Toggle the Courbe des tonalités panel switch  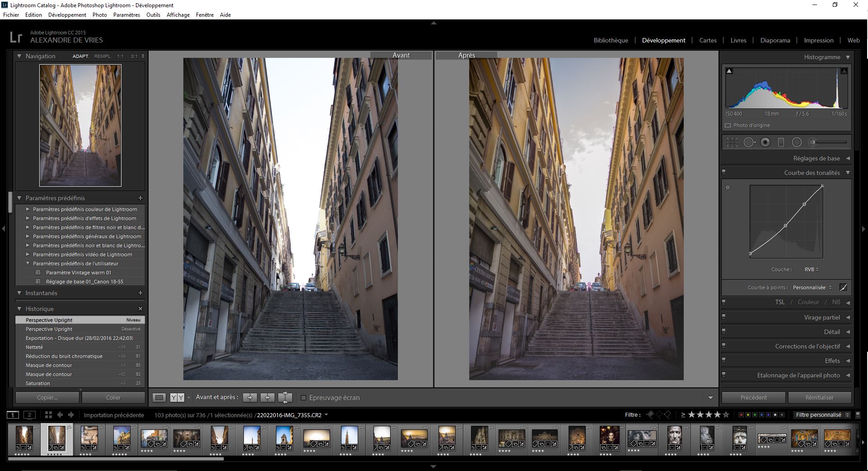(x=724, y=172)
